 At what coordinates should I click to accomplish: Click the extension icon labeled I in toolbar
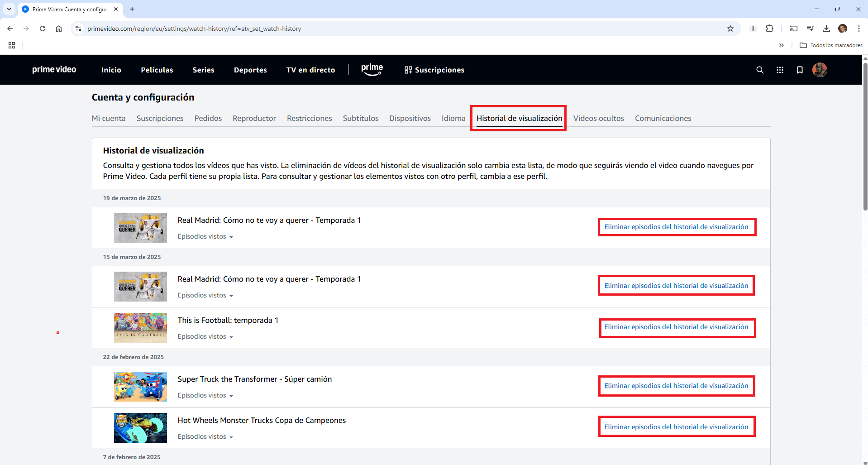753,29
